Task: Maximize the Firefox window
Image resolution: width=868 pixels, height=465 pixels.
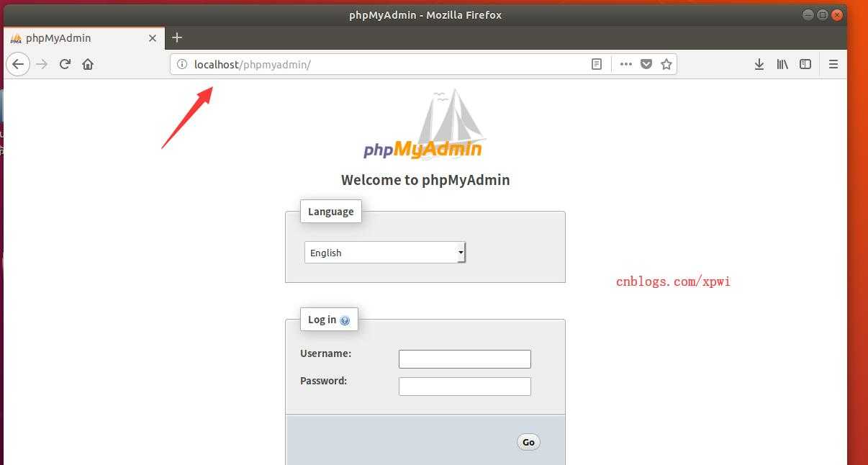Action: 822,14
